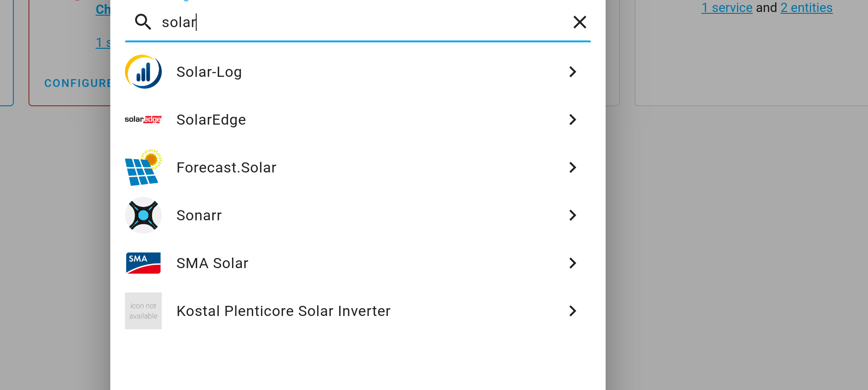Viewport: 868px width, 390px height.
Task: Open Sonarr via its right arrow
Action: coord(573,215)
